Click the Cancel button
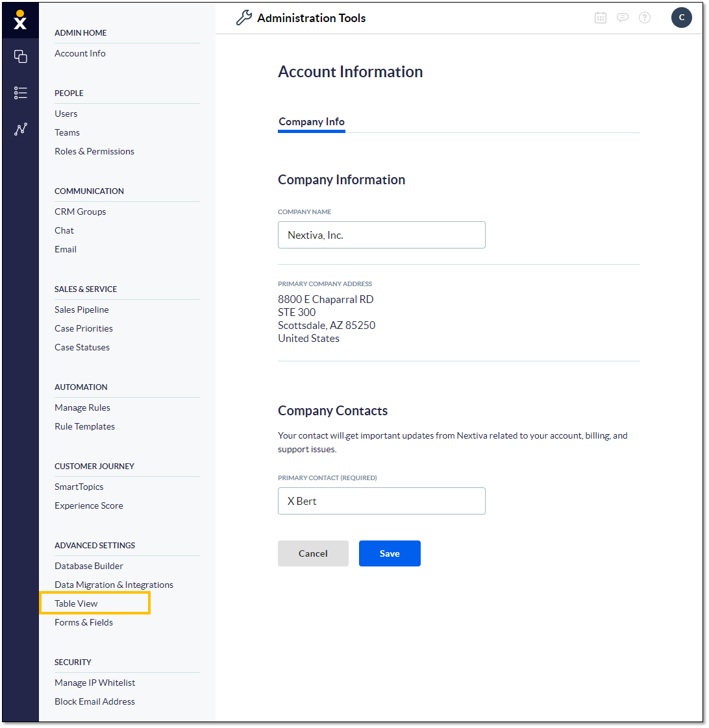 pyautogui.click(x=313, y=553)
